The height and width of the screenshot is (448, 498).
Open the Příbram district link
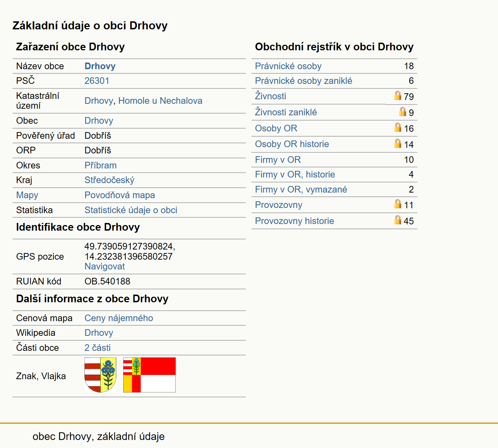click(x=101, y=165)
